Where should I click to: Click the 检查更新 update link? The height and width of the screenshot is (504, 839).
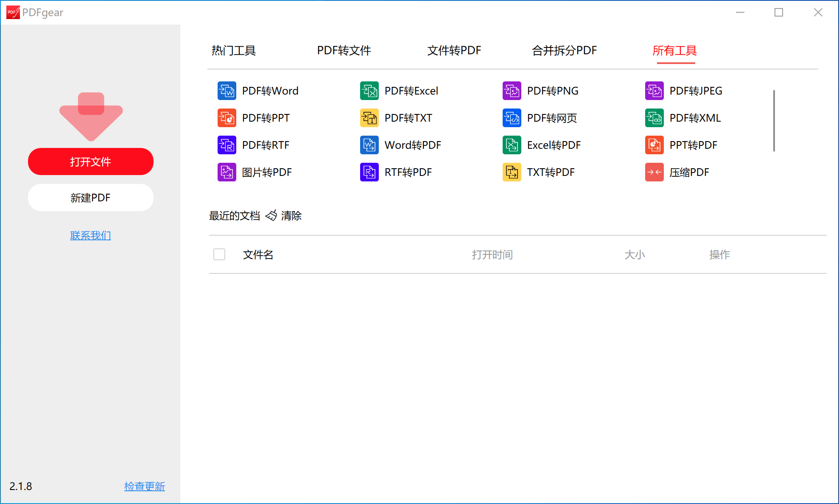click(x=144, y=486)
